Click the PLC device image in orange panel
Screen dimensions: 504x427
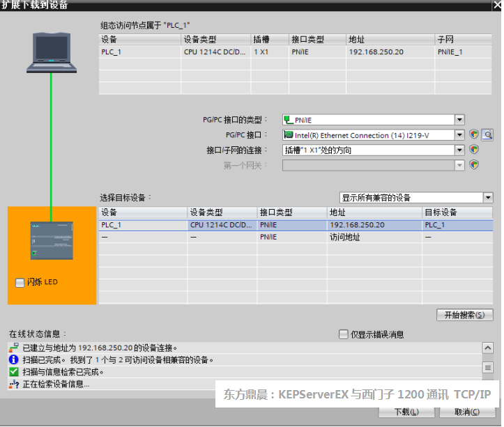tap(52, 240)
